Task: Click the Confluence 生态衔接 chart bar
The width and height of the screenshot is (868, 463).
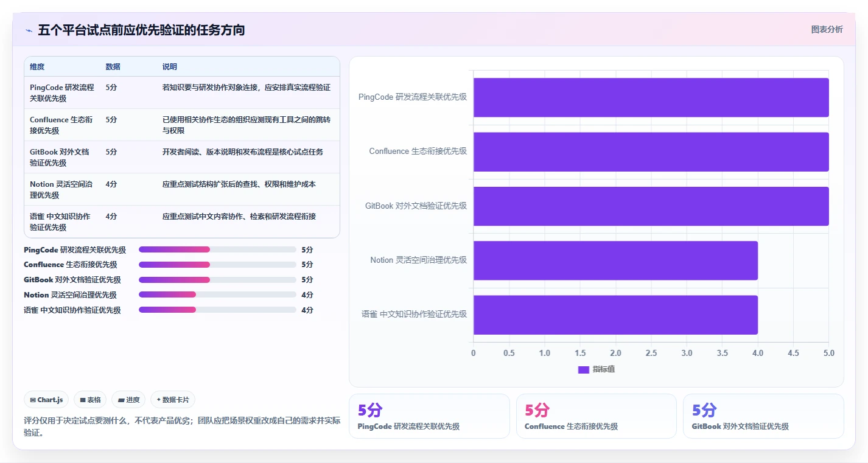Action: tap(651, 151)
